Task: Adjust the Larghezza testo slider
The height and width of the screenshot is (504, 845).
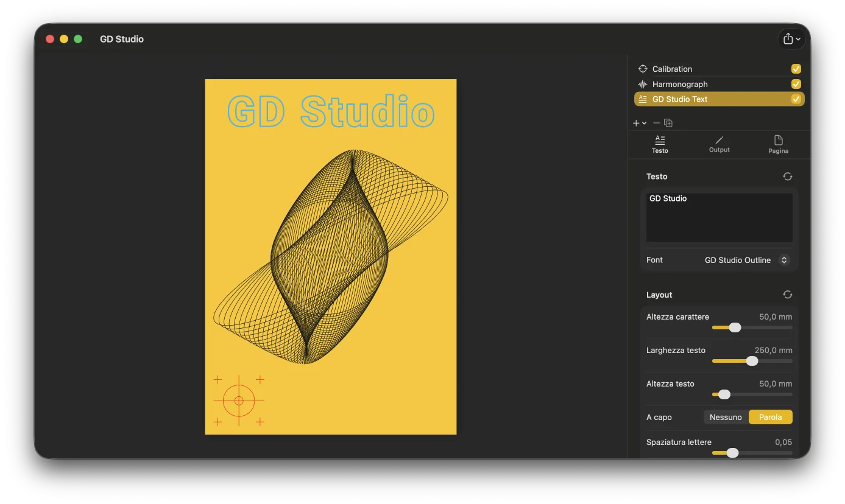Action: click(x=752, y=361)
